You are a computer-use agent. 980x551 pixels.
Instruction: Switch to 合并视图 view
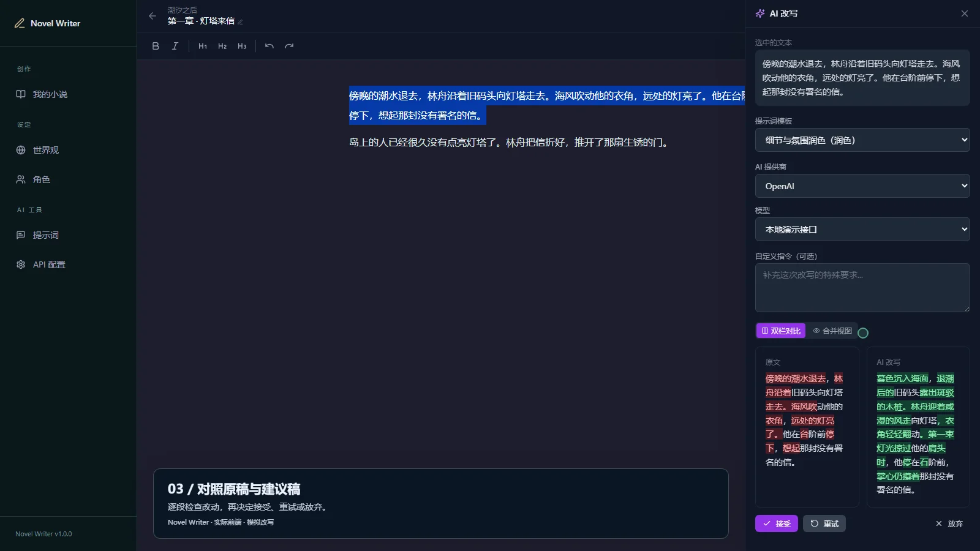[832, 331]
